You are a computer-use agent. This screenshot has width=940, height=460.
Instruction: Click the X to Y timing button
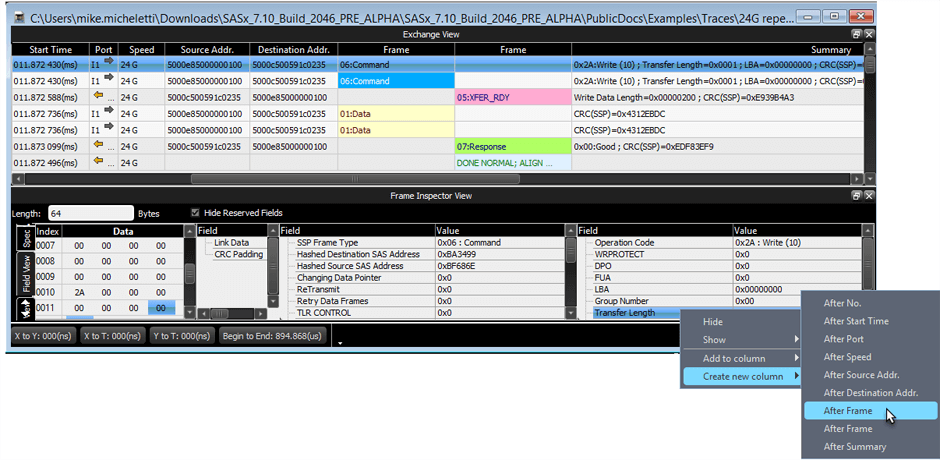[43, 336]
